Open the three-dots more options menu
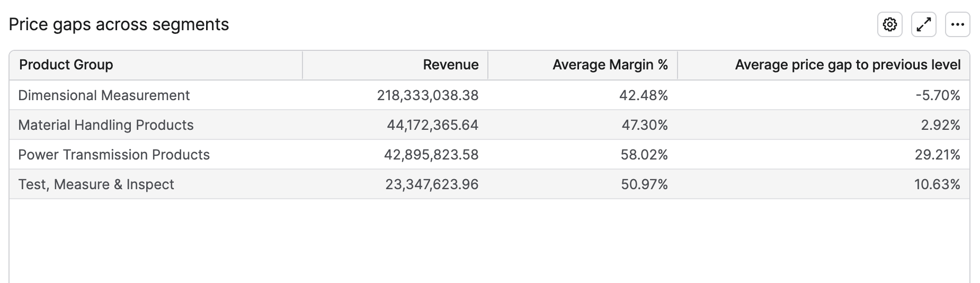 point(957,25)
